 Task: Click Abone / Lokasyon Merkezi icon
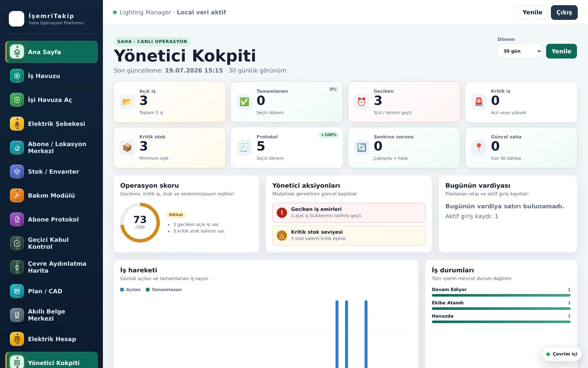[17, 148]
